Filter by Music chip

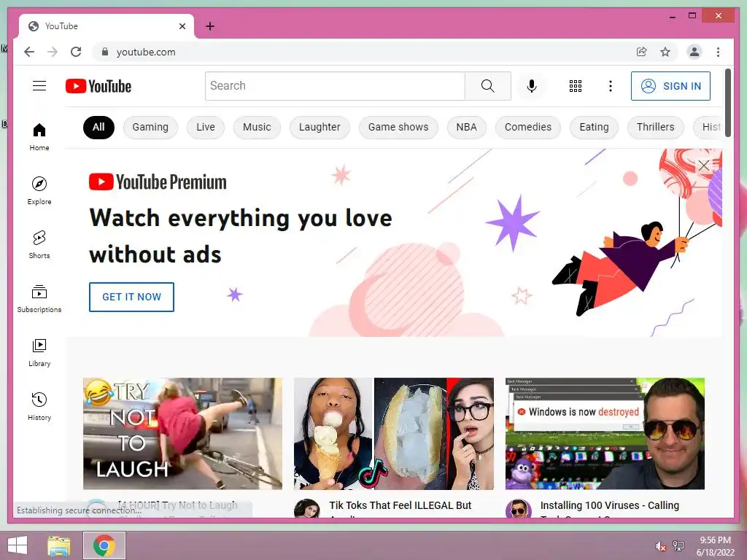coord(257,127)
